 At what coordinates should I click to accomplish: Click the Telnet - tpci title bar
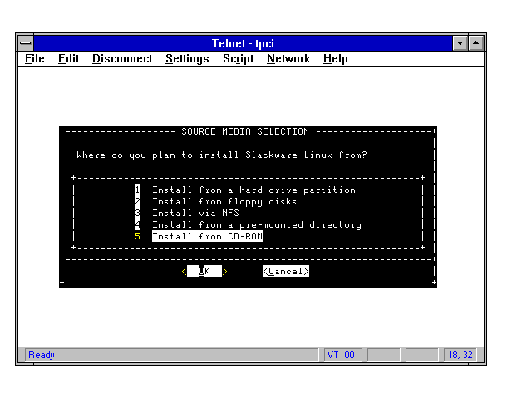point(244,42)
